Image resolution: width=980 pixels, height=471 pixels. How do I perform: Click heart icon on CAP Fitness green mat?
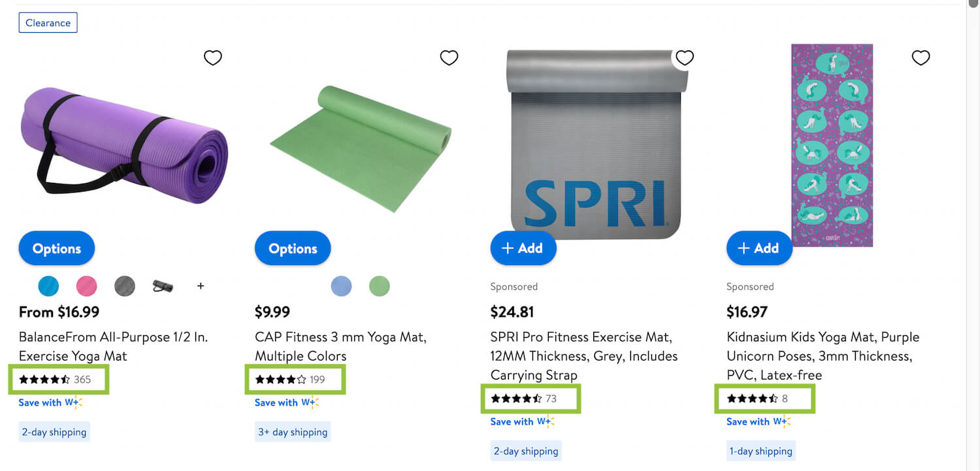(449, 58)
